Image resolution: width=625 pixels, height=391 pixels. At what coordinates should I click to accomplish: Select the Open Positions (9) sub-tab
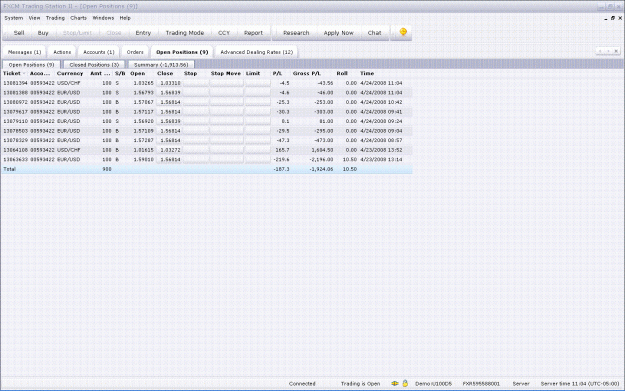[31, 65]
